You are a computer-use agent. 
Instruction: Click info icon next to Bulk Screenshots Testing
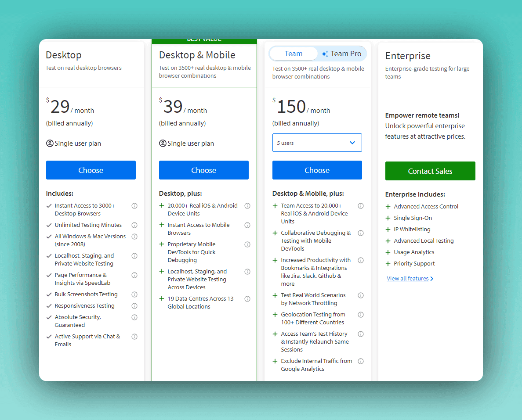(134, 294)
